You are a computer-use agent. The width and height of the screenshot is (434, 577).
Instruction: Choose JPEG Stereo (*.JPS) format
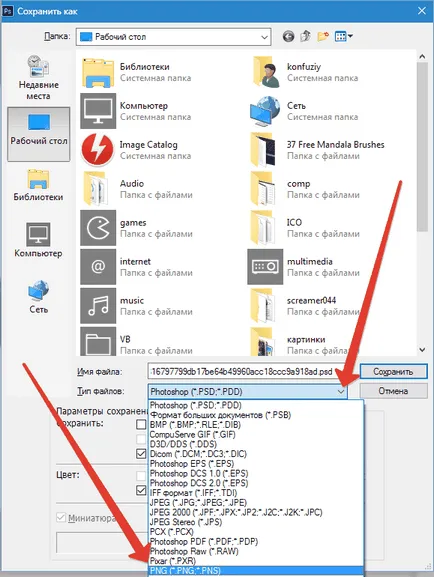(x=255, y=522)
